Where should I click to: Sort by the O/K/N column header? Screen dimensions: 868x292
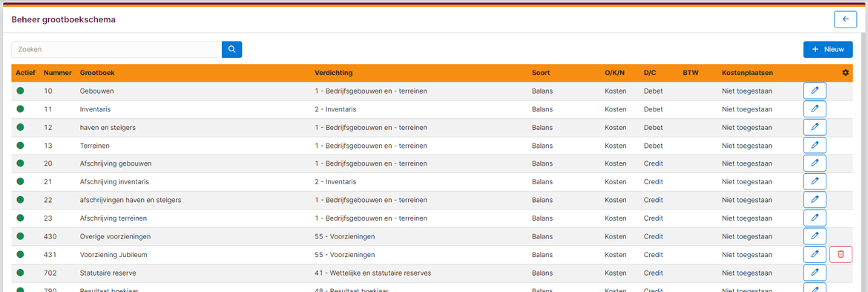coord(615,73)
